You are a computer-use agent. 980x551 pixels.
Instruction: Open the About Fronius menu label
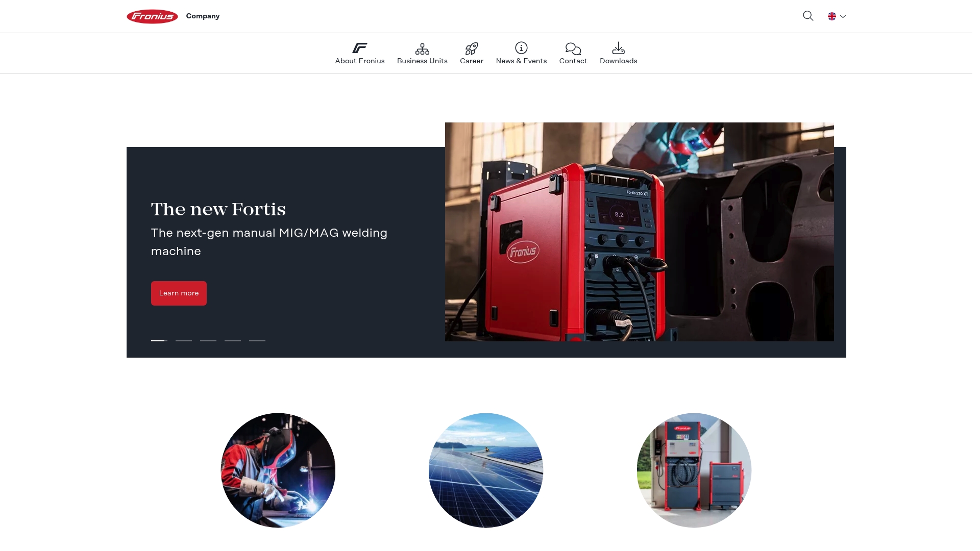[x=360, y=61]
